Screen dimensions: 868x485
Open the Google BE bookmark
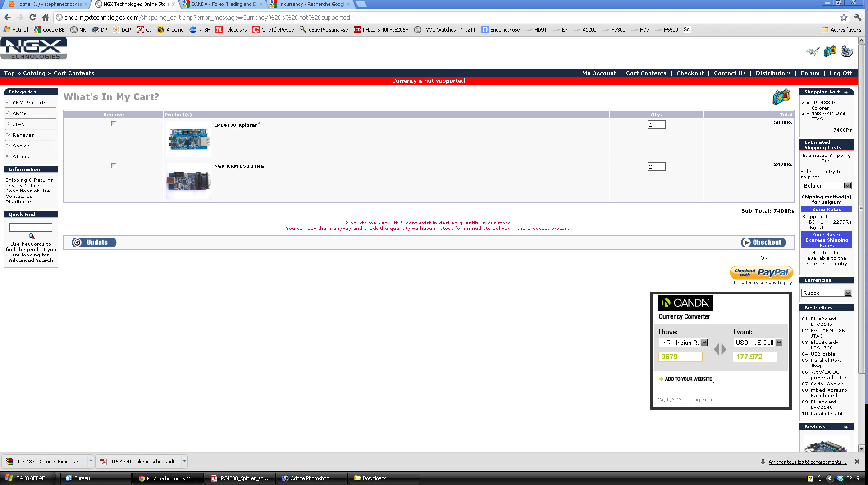pyautogui.click(x=49, y=30)
